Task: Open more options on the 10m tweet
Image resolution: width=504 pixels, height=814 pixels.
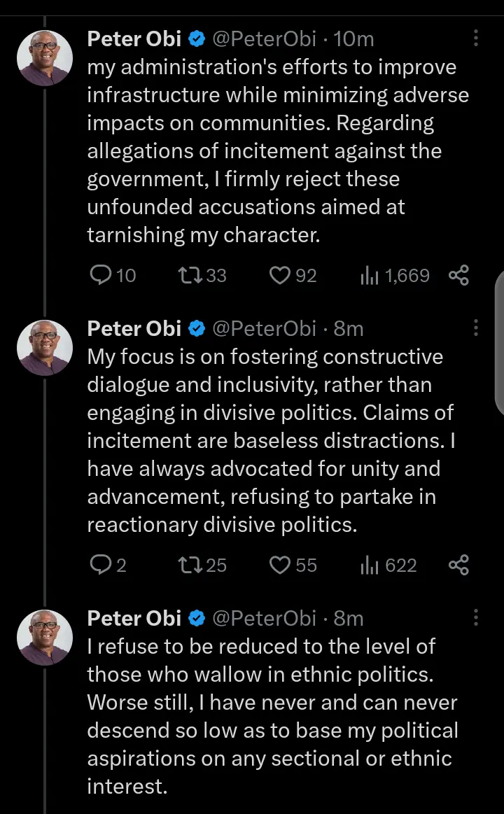Action: coord(476,38)
